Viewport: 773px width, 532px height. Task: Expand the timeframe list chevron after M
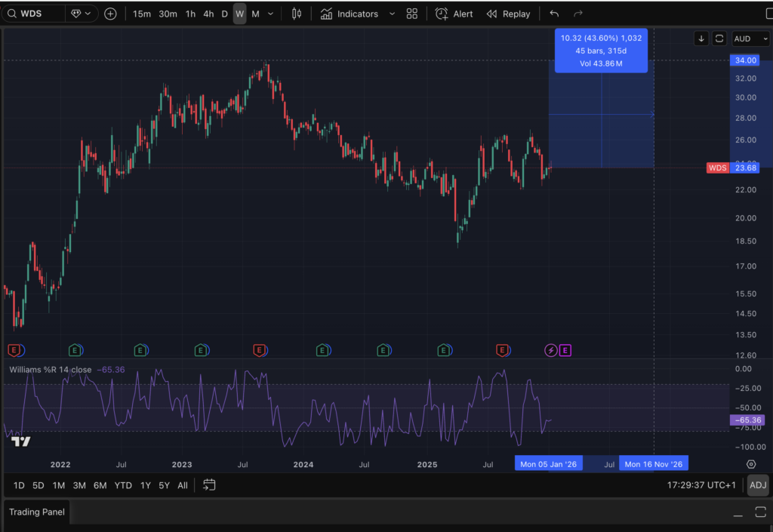coord(271,14)
